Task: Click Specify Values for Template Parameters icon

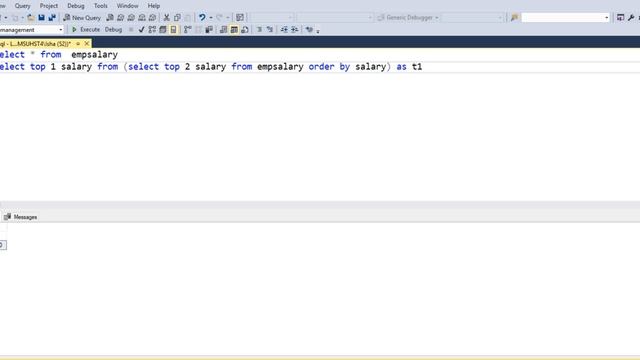Action: click(309, 29)
